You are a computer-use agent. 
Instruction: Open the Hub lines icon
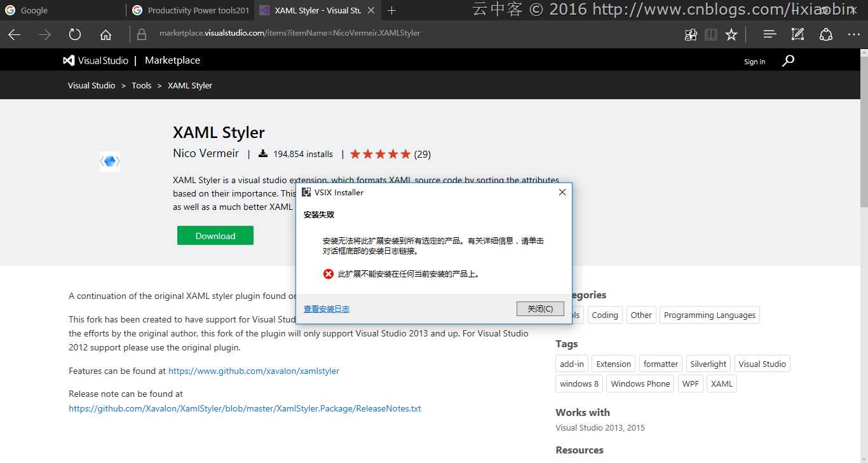point(770,34)
